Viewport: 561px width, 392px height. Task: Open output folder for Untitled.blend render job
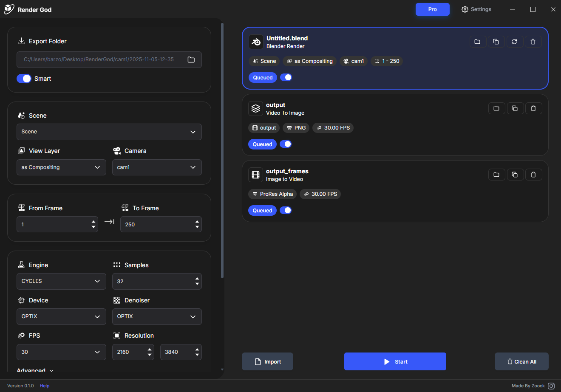(x=478, y=41)
